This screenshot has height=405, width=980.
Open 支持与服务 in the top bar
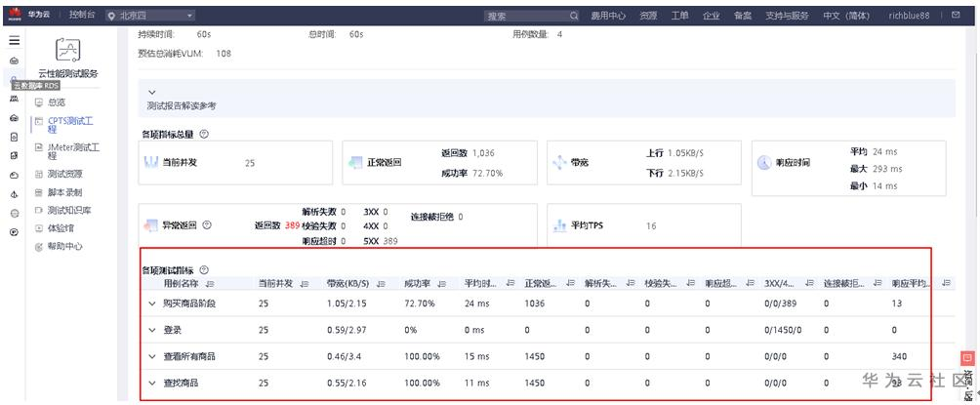pyautogui.click(x=787, y=16)
